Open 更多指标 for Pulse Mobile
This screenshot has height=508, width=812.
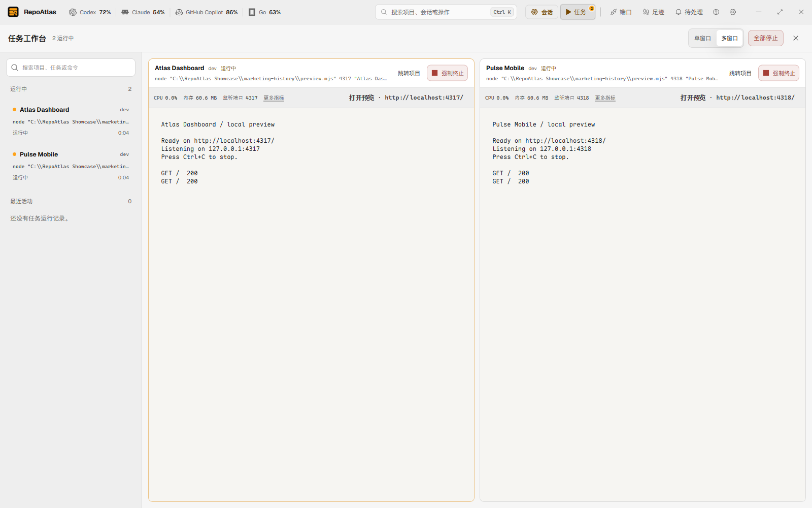point(605,98)
